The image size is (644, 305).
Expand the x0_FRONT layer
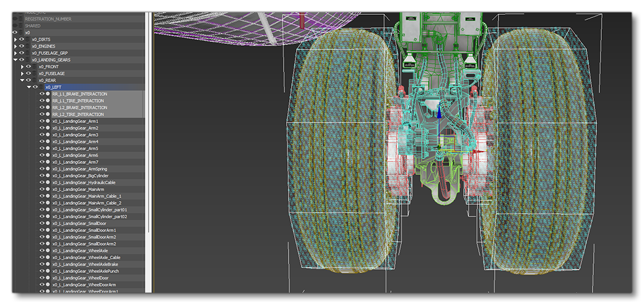tap(22, 67)
